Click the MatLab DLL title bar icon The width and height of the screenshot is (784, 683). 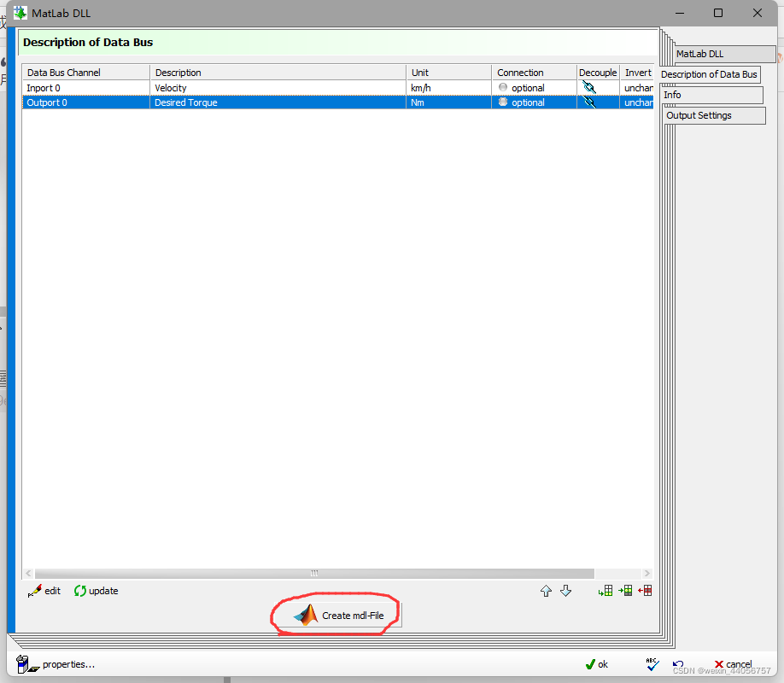click(x=20, y=13)
